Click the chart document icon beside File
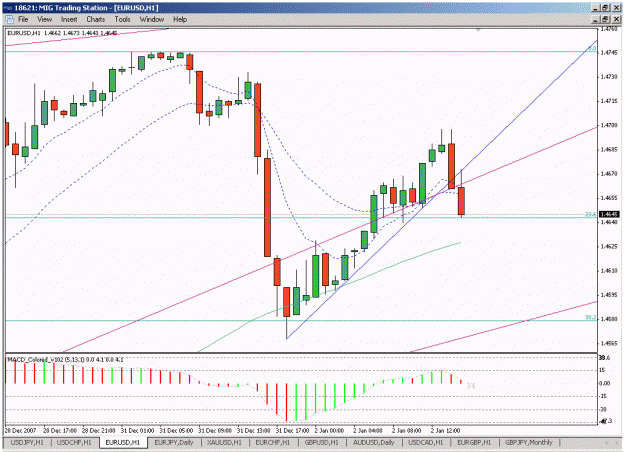 [9, 19]
